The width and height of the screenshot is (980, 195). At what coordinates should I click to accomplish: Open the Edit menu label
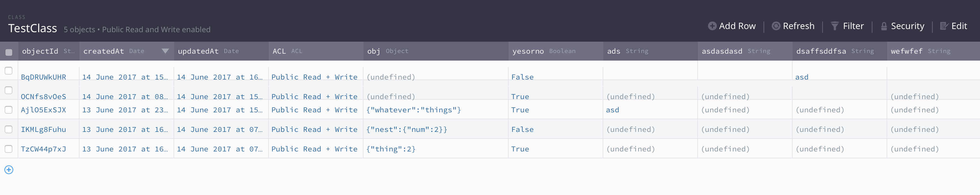(959, 26)
